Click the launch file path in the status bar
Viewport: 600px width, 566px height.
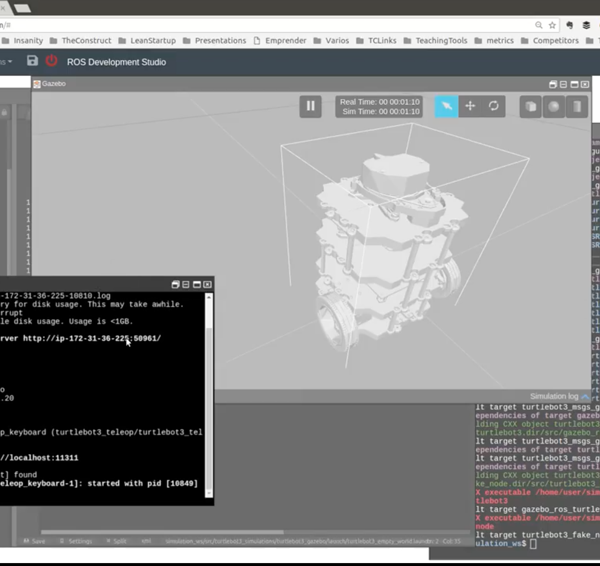(x=297, y=541)
